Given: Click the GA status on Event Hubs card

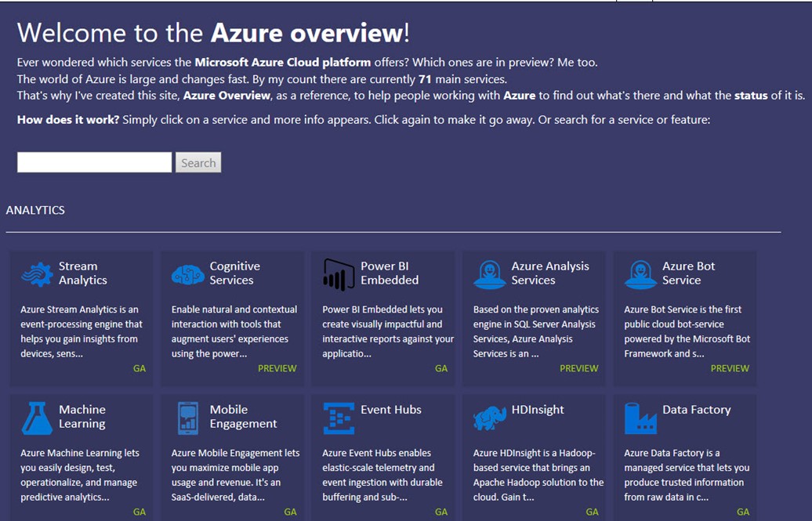Looking at the screenshot, I should [x=441, y=512].
